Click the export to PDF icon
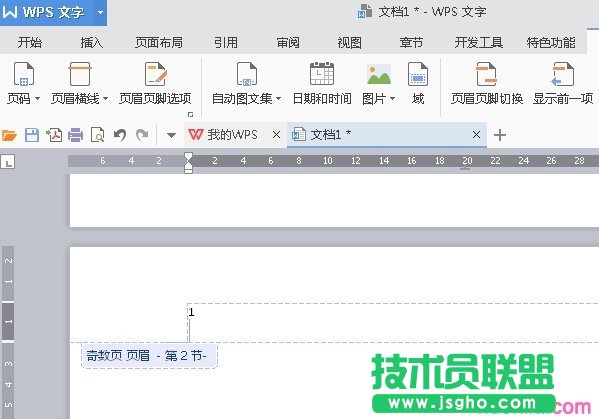 tap(54, 135)
